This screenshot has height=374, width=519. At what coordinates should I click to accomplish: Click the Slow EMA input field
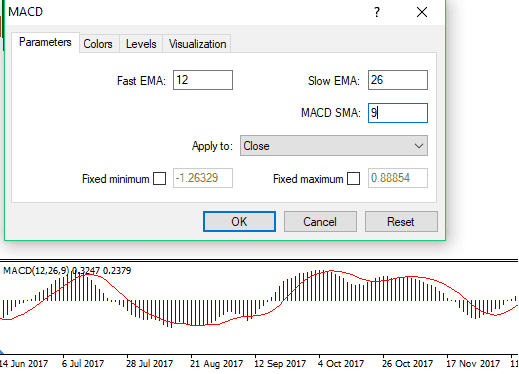(x=398, y=80)
